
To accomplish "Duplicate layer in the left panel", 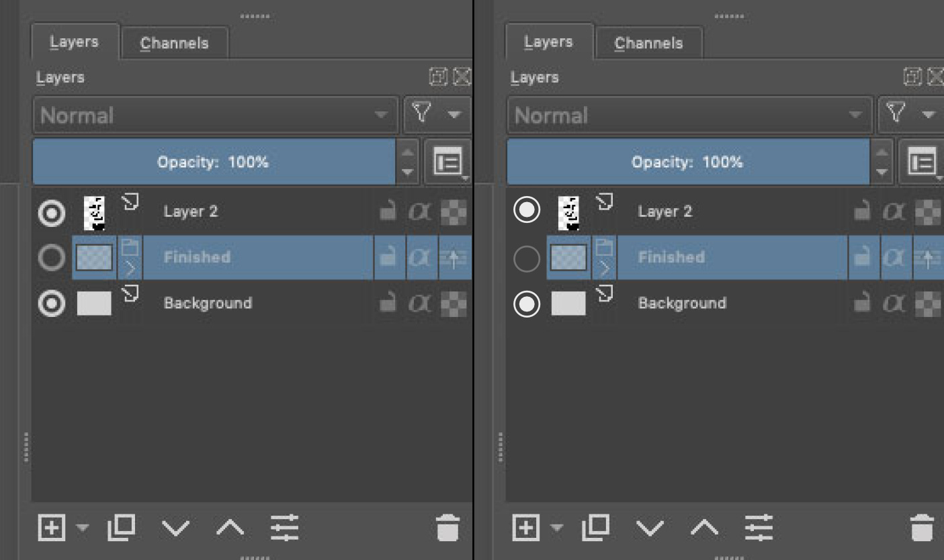I will pos(122,528).
